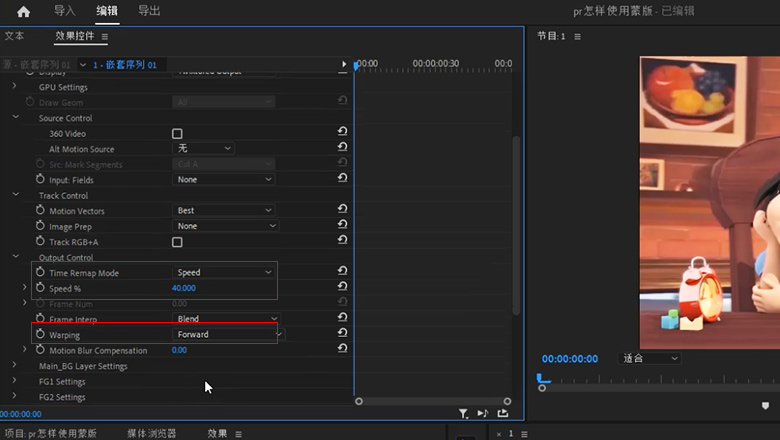
Task: Open the Time Remap Mode dropdown
Action: point(224,273)
